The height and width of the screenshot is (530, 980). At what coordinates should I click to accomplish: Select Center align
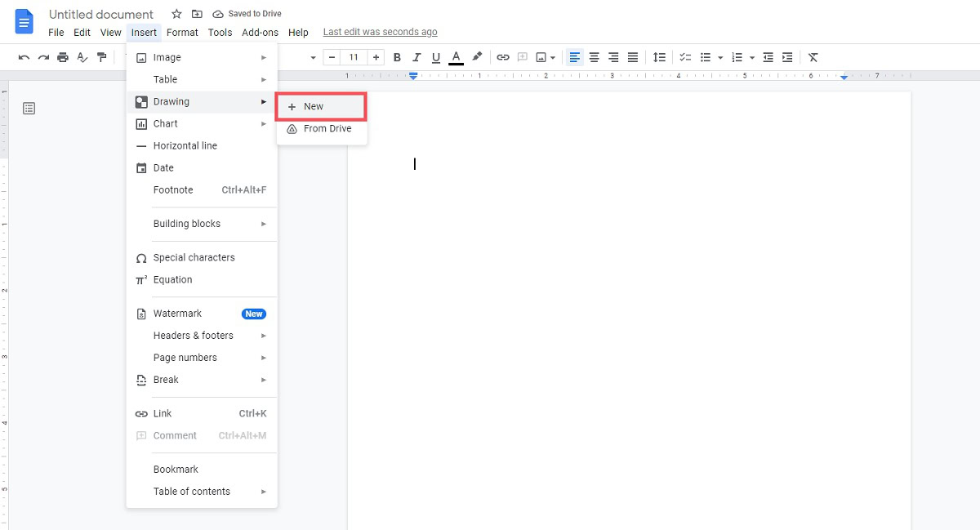pos(595,57)
